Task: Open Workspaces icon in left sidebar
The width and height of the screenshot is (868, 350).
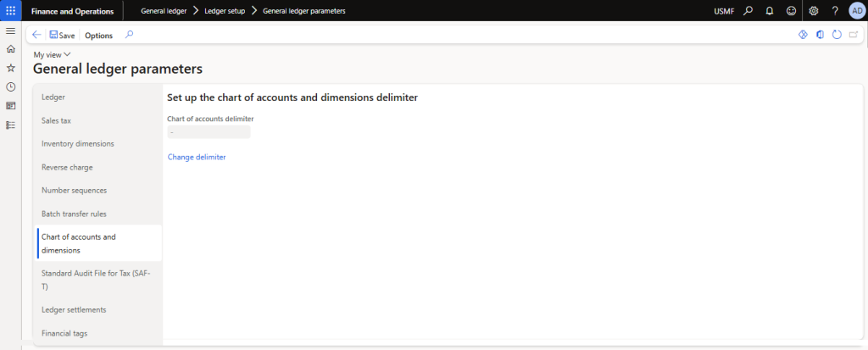Action: click(x=10, y=106)
